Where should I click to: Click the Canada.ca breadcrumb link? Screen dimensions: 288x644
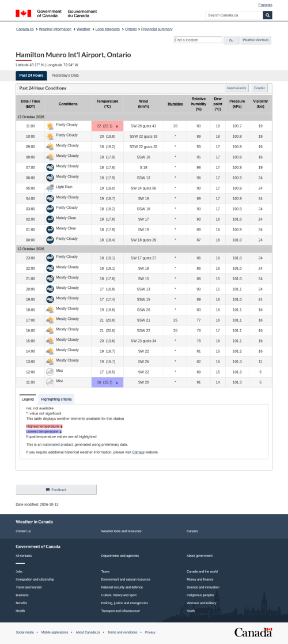point(25,29)
